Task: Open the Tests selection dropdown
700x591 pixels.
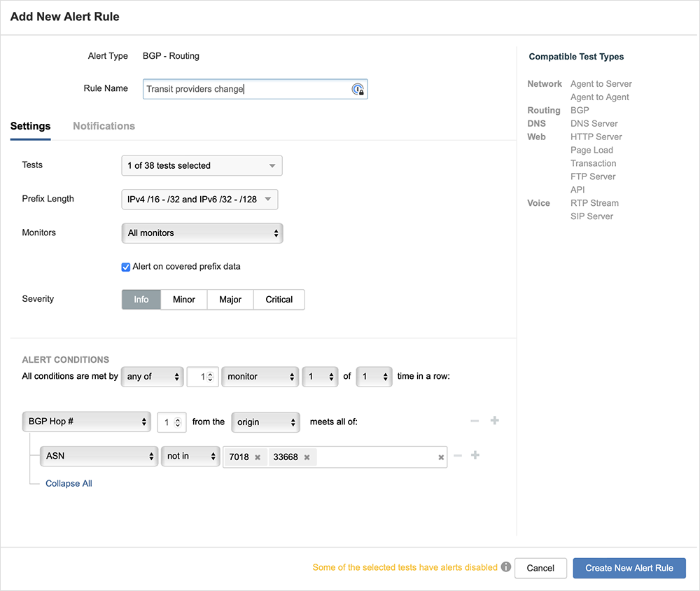Action: [x=202, y=165]
